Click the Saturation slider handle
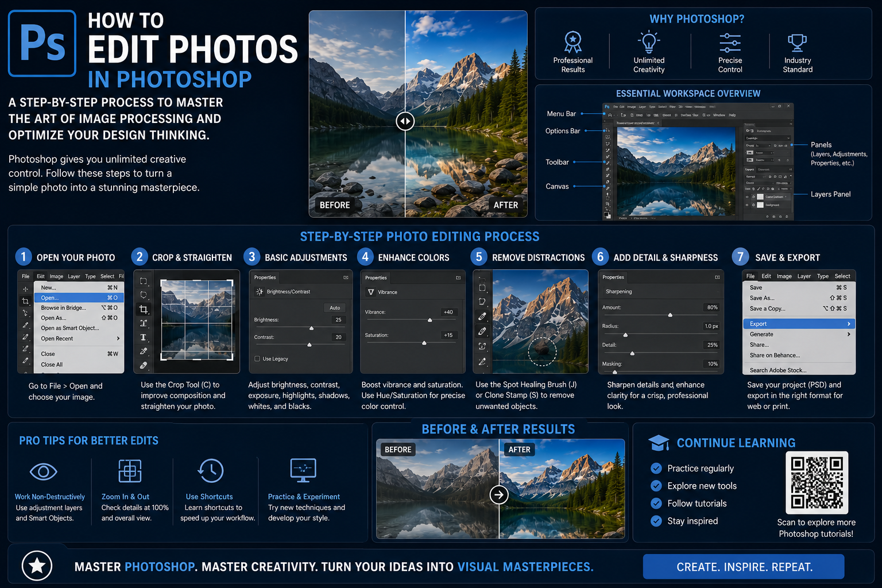882x588 pixels. click(x=424, y=343)
